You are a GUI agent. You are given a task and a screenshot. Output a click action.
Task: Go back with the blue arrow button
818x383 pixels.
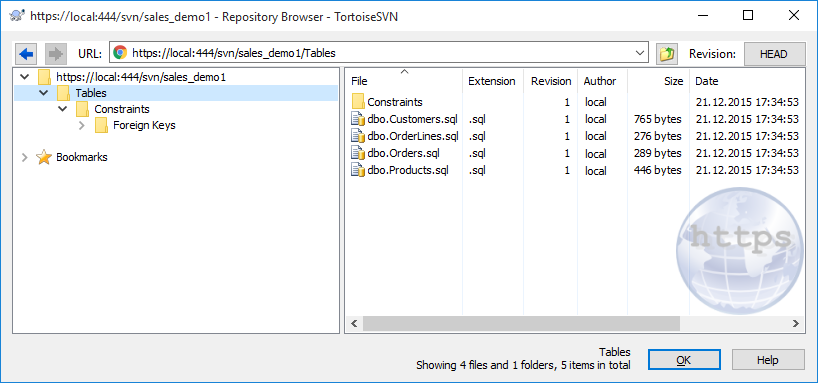point(26,53)
